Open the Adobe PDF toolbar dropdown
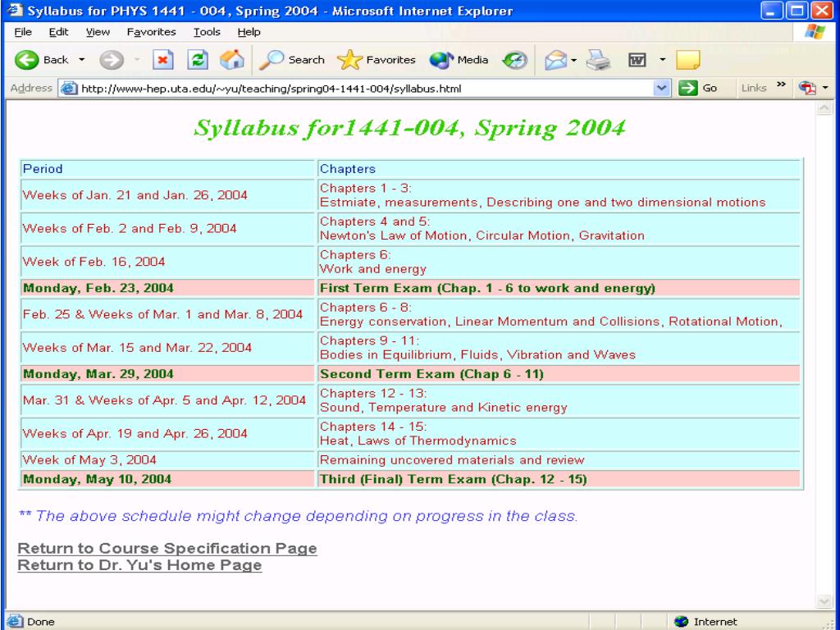Screen dimensions: 840x630 click(x=825, y=88)
